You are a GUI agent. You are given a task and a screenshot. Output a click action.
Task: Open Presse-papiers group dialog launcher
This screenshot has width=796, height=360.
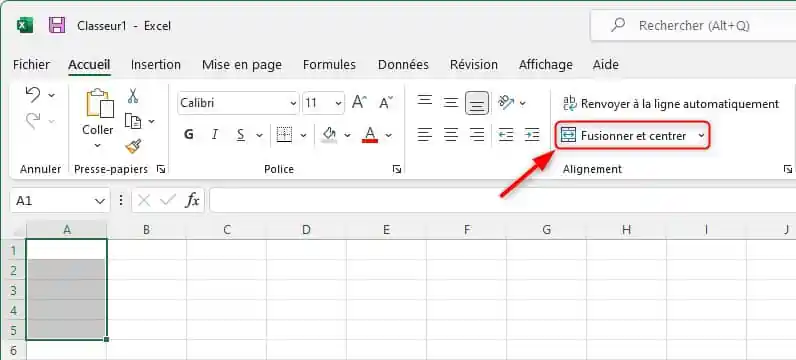pos(161,169)
